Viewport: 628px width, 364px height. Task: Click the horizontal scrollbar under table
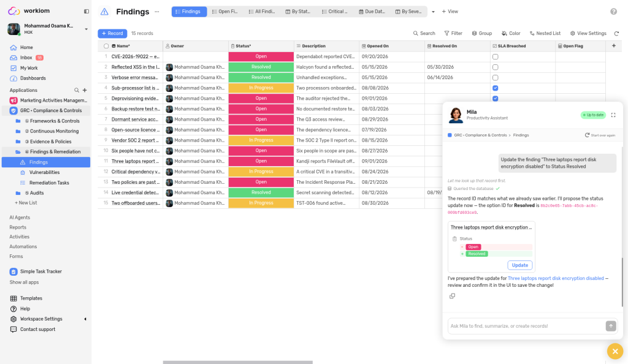point(237,362)
